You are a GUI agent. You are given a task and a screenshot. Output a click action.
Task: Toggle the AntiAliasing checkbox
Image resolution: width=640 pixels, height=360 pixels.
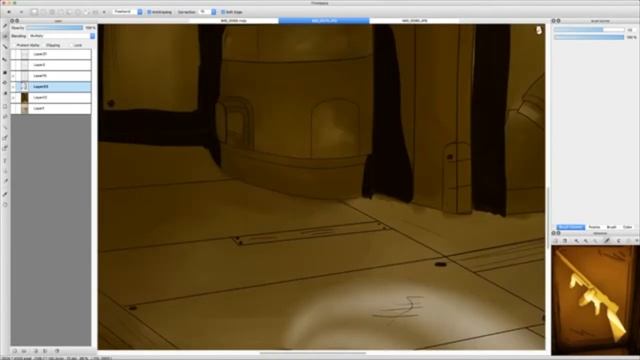149,12
